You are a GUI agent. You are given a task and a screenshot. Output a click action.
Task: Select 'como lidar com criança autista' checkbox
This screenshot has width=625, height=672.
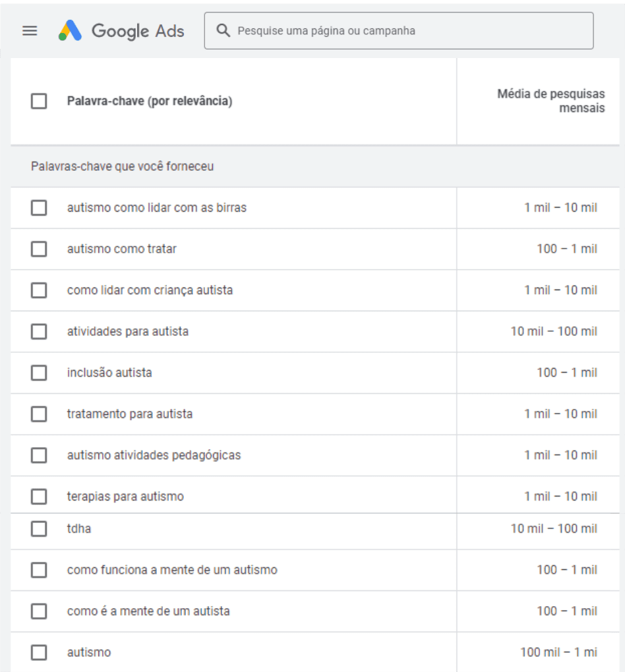pos(39,290)
